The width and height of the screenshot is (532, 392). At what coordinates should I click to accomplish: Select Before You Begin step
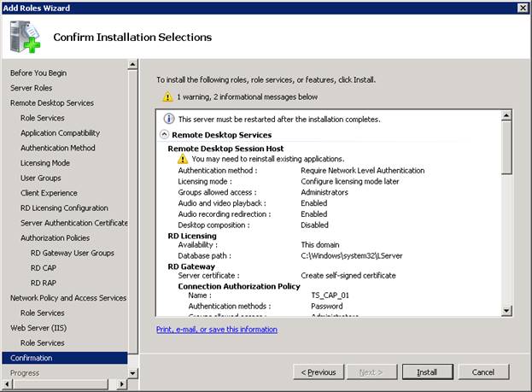pos(38,73)
